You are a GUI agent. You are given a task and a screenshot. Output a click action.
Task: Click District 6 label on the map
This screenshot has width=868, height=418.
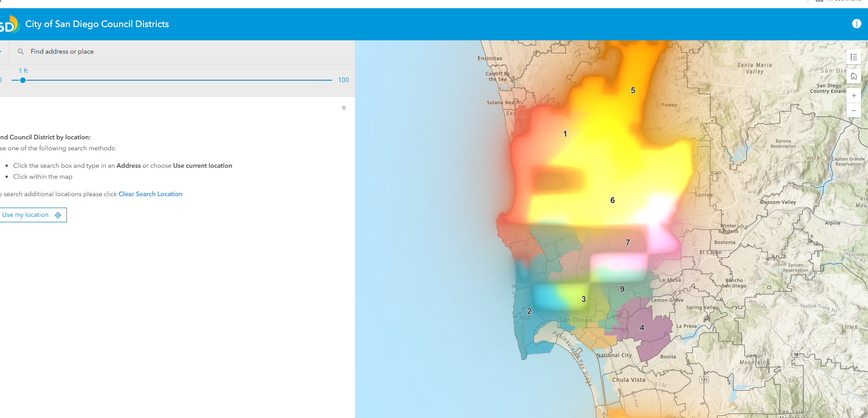coord(612,200)
